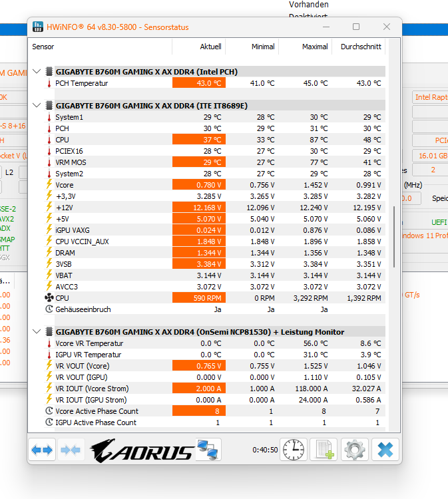Select the GIGABYTE B760M (Intel PCH) header row

220,72
